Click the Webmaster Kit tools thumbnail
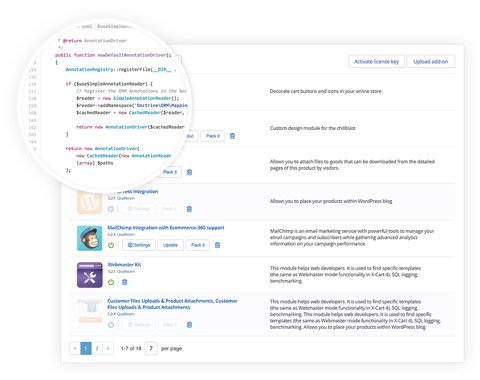The image size is (480, 380). 90,275
